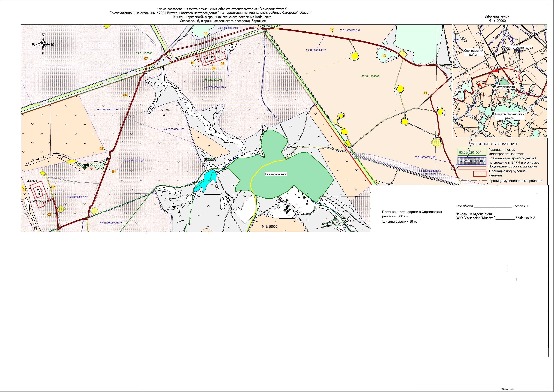This screenshot has width=554, height=392.
Task: Click point marker 14
Action: tap(425, 93)
